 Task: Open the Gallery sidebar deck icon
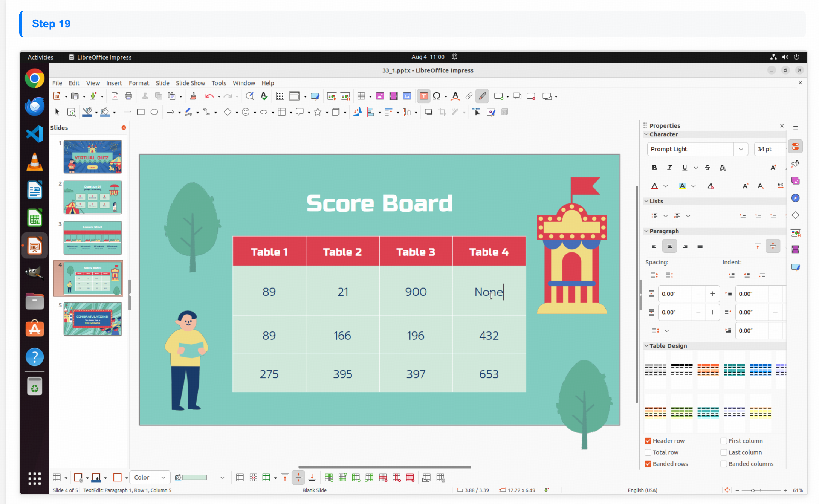click(x=795, y=181)
